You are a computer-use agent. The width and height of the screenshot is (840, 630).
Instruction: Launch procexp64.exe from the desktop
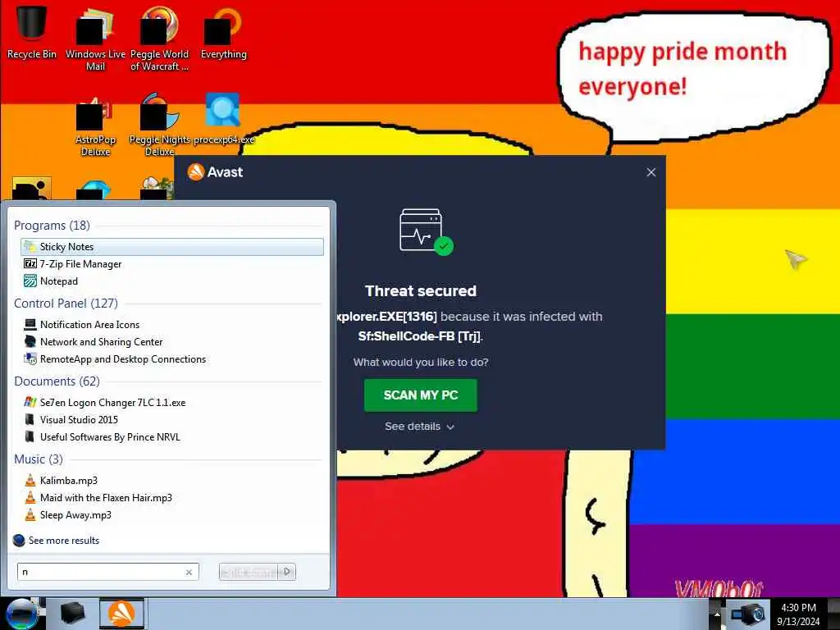coord(223,119)
